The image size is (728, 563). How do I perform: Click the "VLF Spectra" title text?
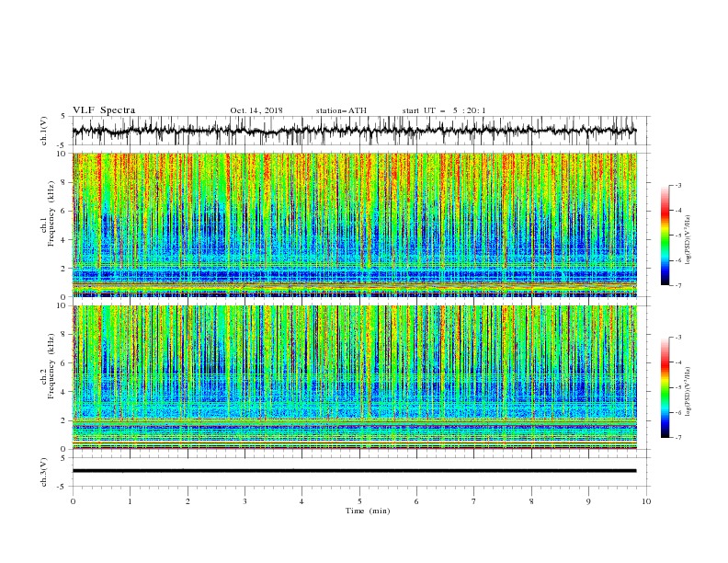click(104, 110)
